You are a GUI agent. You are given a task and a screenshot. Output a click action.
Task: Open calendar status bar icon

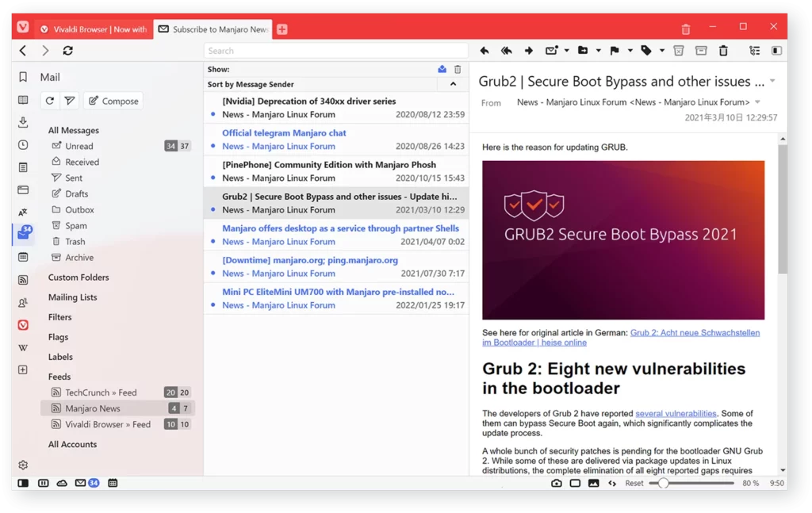coord(113,484)
